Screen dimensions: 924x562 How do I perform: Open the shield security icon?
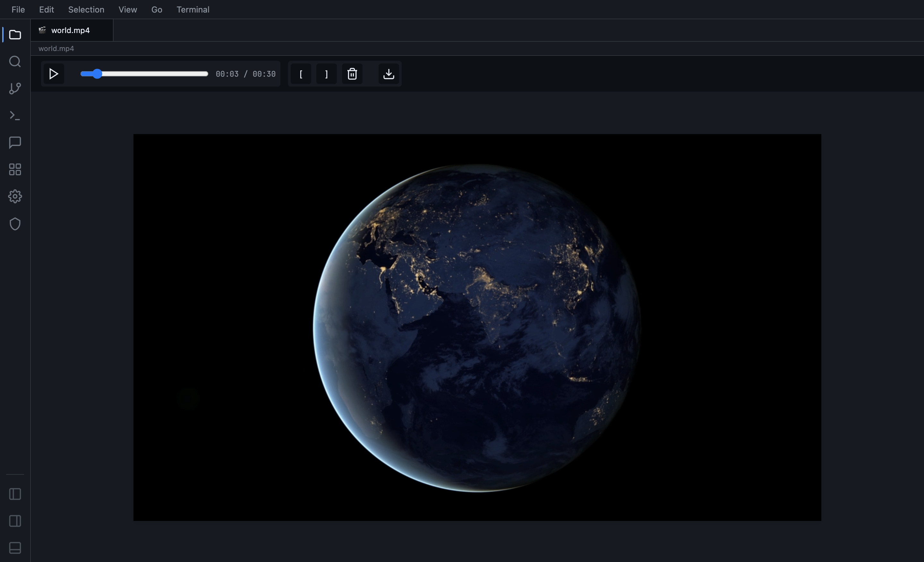point(15,224)
